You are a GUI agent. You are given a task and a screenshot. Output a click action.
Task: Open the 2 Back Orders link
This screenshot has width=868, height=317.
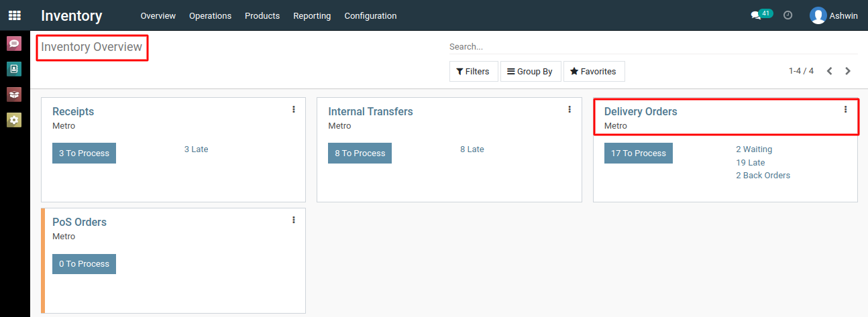point(763,176)
